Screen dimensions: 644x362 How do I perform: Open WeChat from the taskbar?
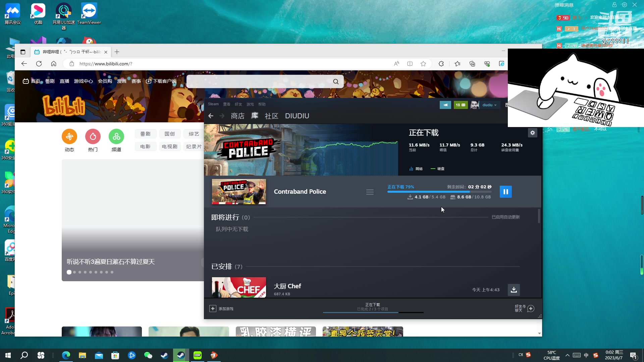tap(148, 355)
